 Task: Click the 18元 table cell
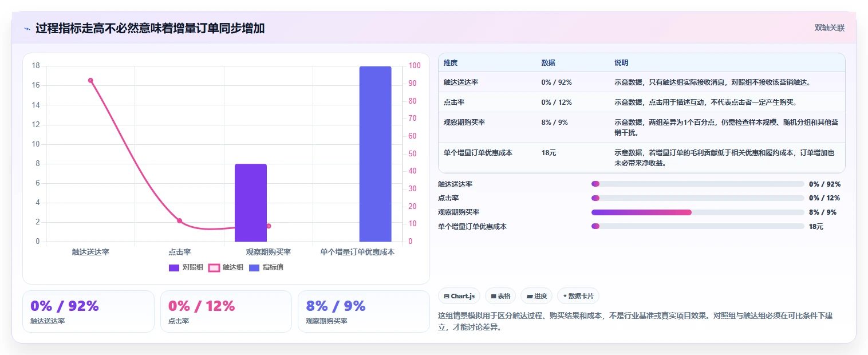point(549,153)
